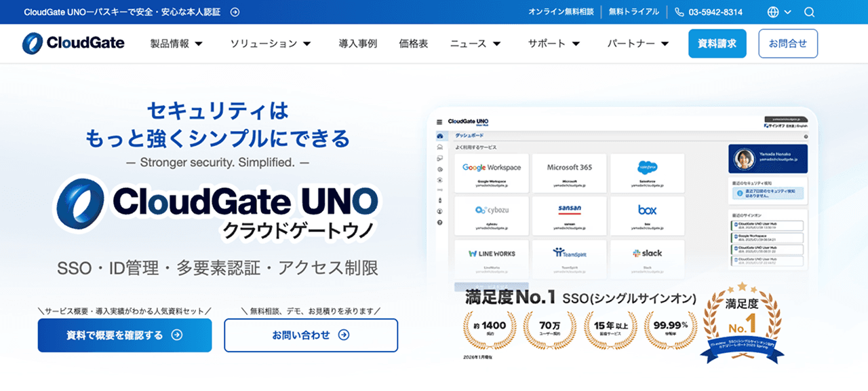The height and width of the screenshot is (391, 868).
Task: Click the 03-5942-8314 phone number
Action: click(x=715, y=12)
